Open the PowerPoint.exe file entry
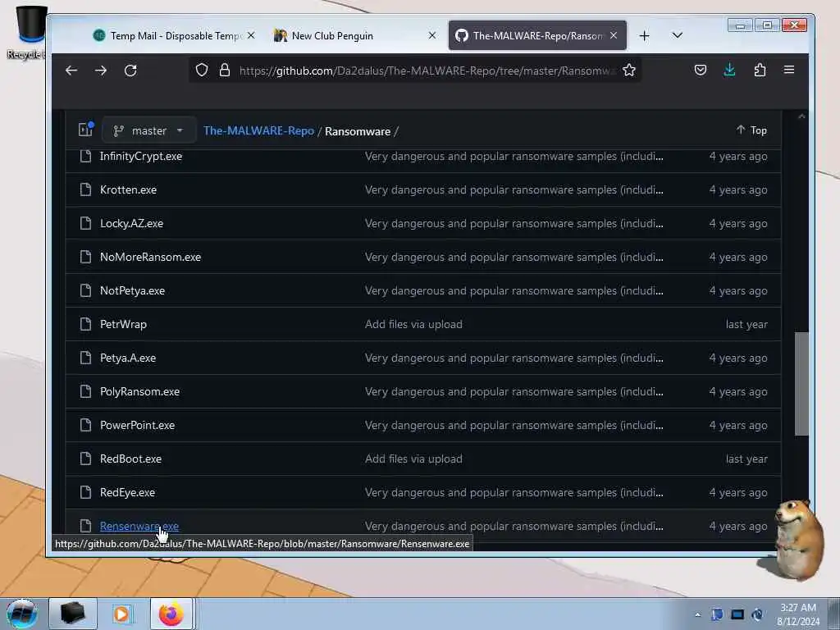 [137, 426]
